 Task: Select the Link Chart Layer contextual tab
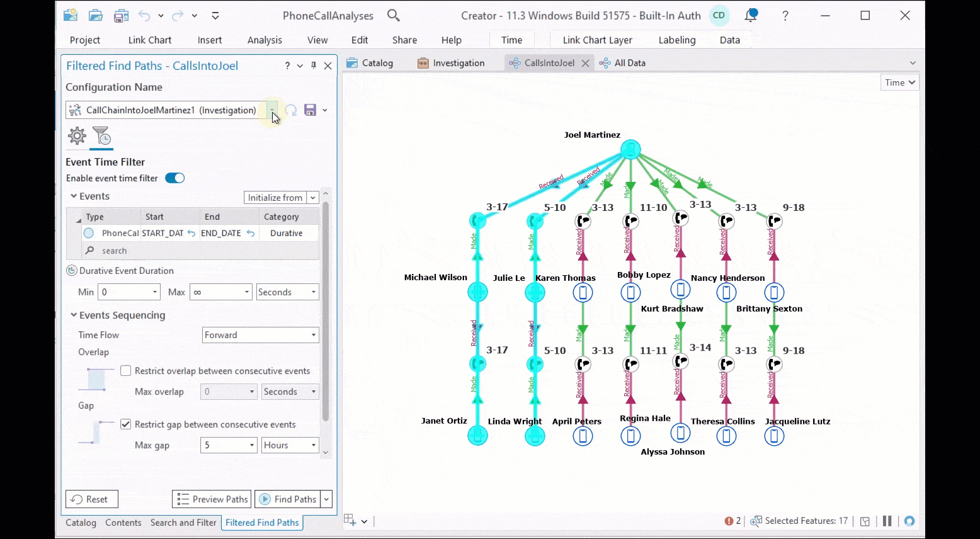click(598, 40)
